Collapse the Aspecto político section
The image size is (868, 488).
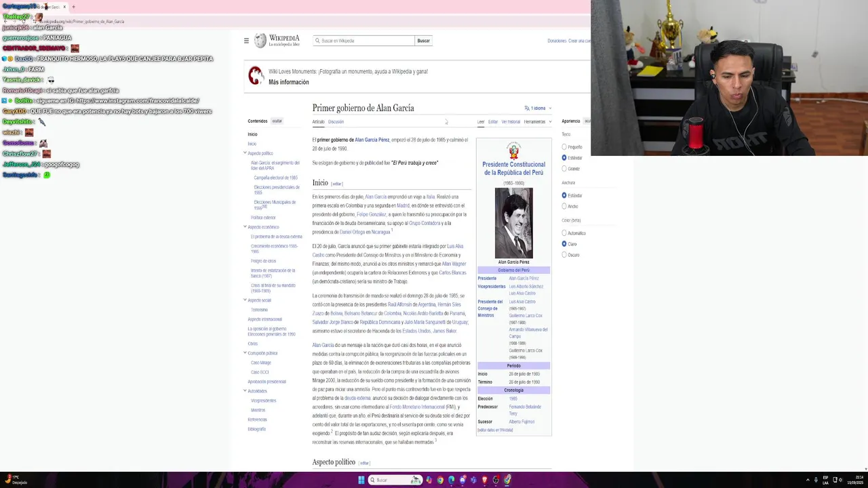pos(245,153)
